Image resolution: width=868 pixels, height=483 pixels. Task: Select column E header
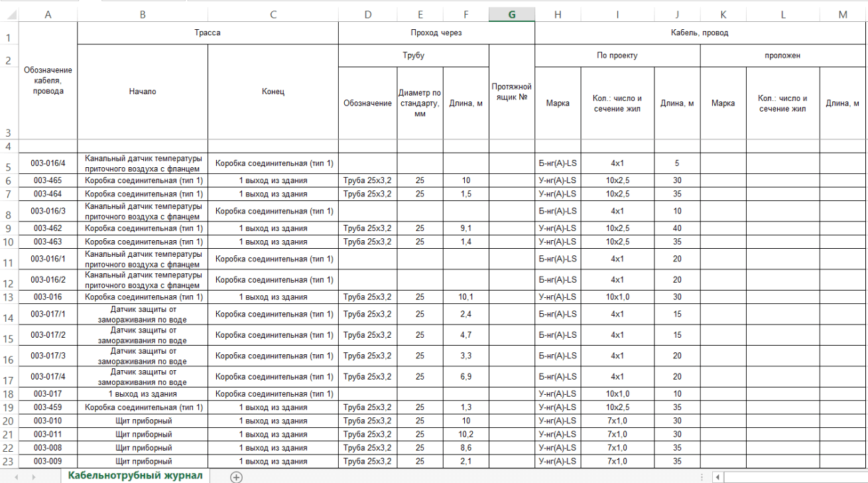pyautogui.click(x=420, y=15)
